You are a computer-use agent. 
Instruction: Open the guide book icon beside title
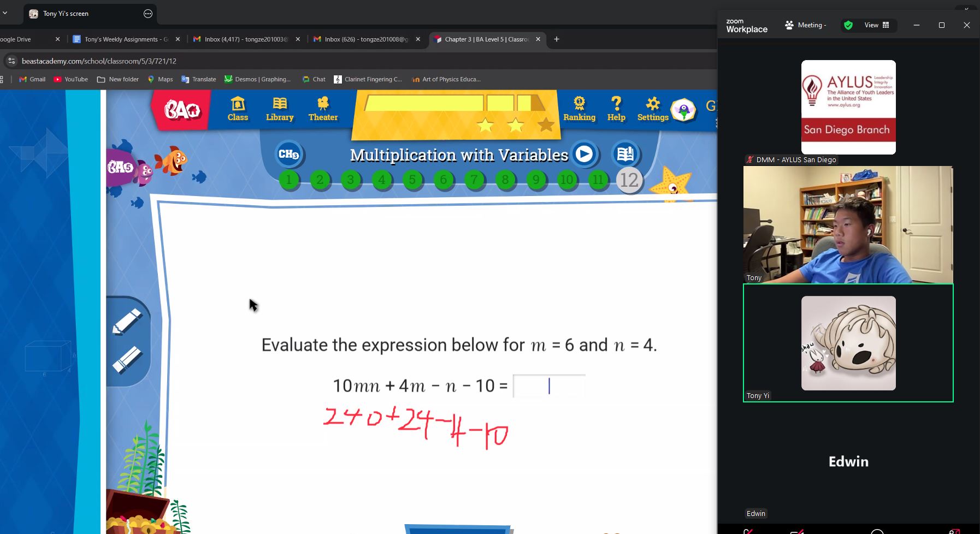pyautogui.click(x=625, y=155)
